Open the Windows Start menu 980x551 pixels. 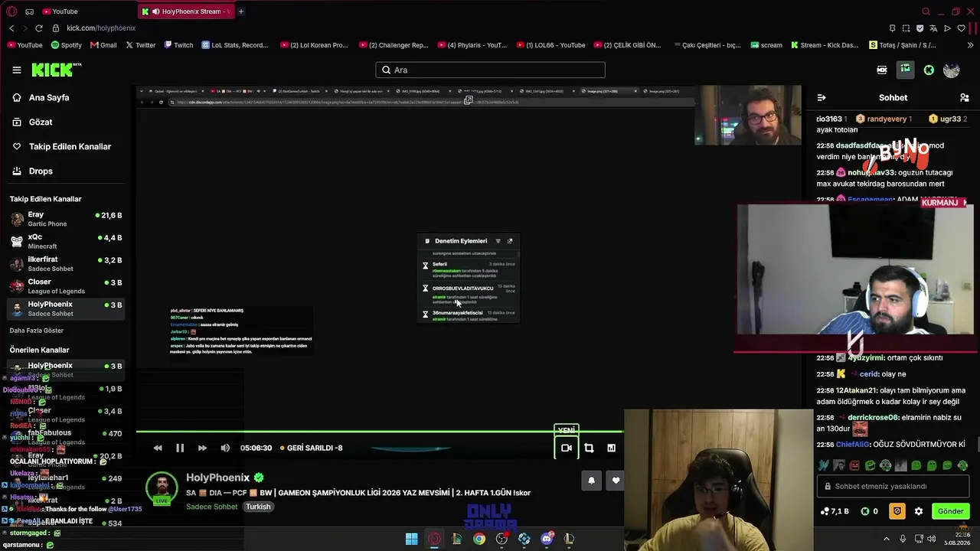coord(411,539)
